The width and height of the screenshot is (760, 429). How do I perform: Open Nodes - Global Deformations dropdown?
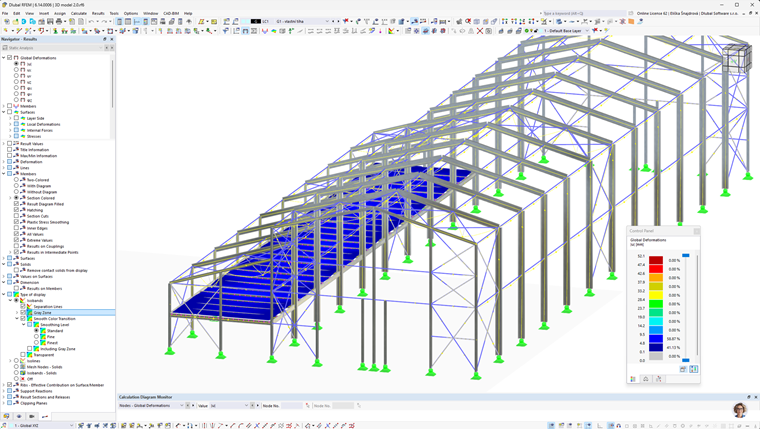pyautogui.click(x=181, y=405)
